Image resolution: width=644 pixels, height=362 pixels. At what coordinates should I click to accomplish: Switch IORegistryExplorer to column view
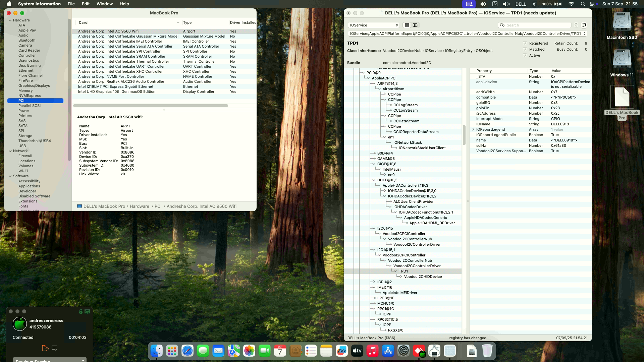point(415,25)
